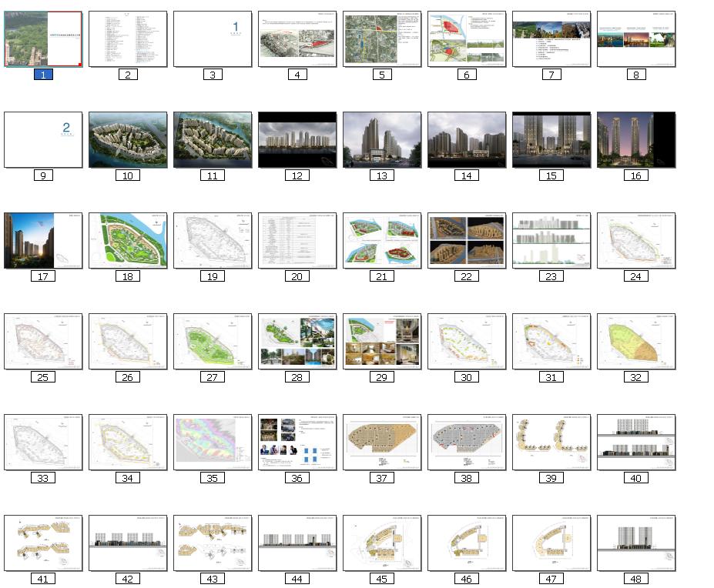
Task: Open colored master plan thumbnail 18
Action: (x=128, y=240)
